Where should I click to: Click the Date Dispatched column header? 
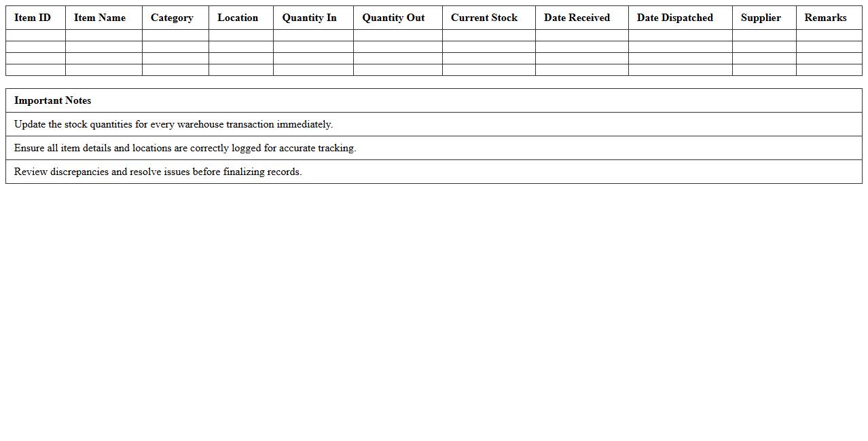[675, 18]
